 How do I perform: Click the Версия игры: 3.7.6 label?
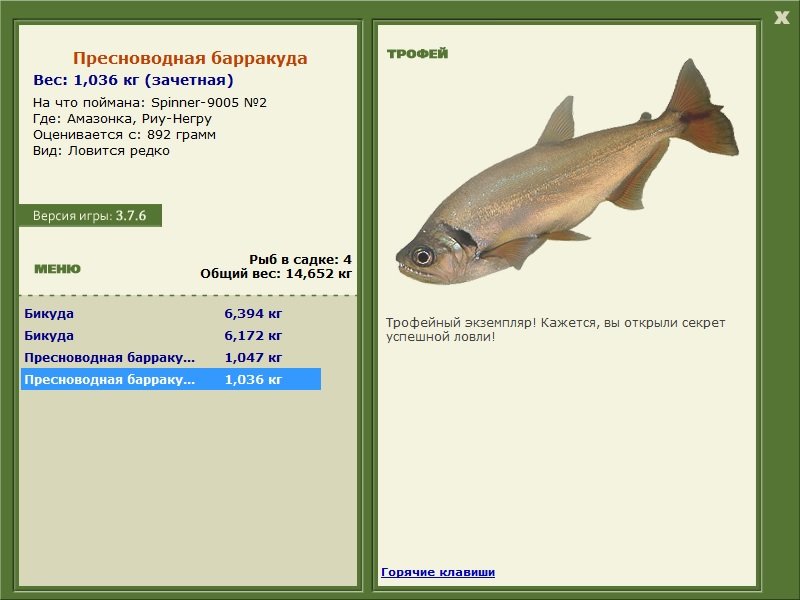click(x=90, y=215)
